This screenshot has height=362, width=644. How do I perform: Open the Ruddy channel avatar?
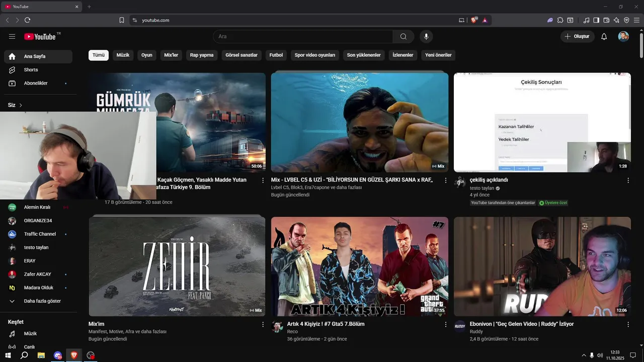460,327
